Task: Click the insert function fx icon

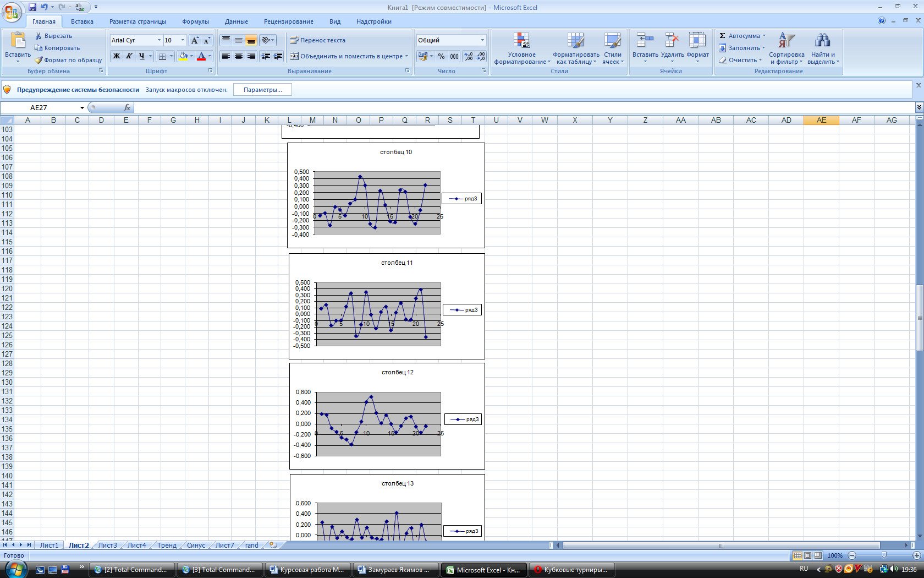Action: pos(127,107)
